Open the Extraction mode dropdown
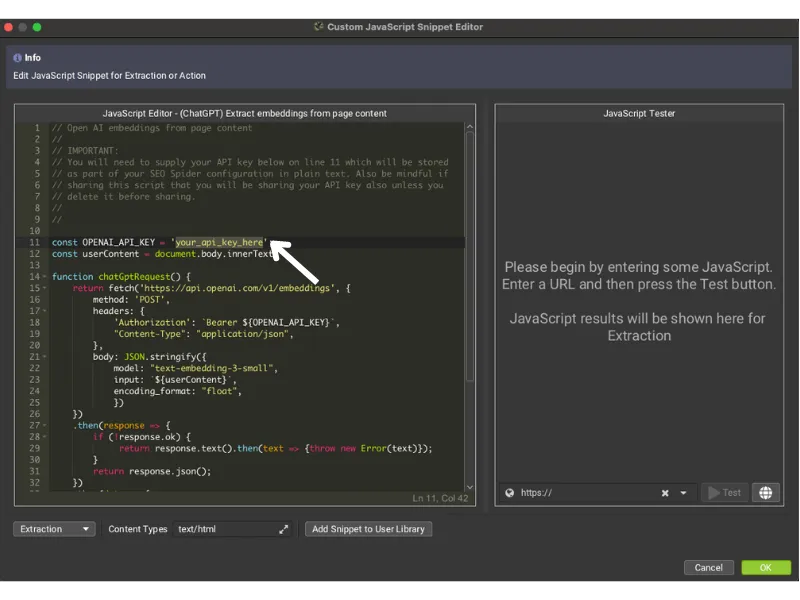800x600 pixels. 53,529
